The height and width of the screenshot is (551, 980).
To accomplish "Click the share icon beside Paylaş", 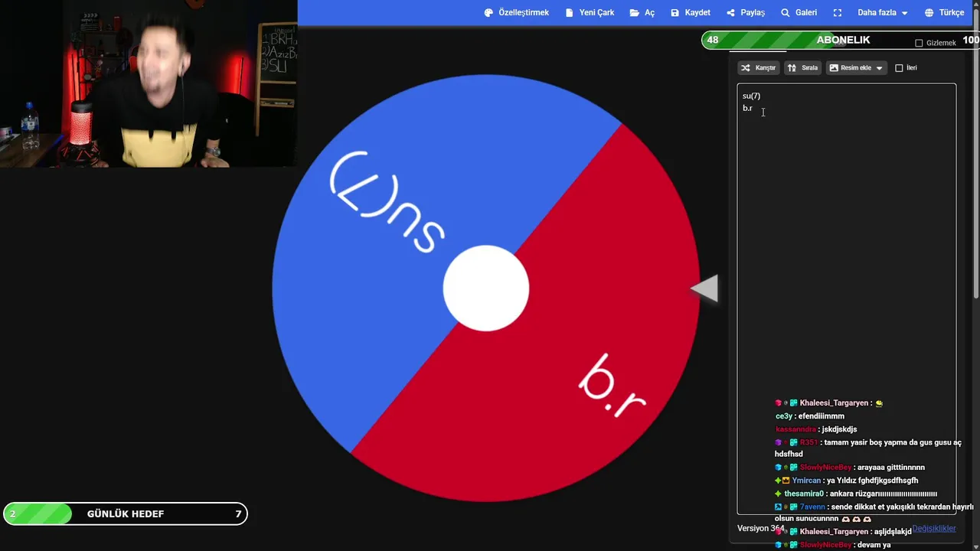I will point(730,12).
